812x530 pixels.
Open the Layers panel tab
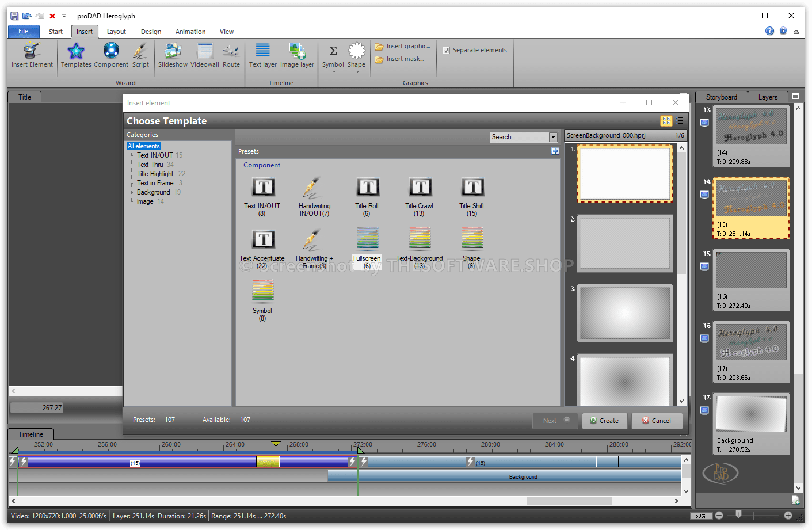[768, 97]
